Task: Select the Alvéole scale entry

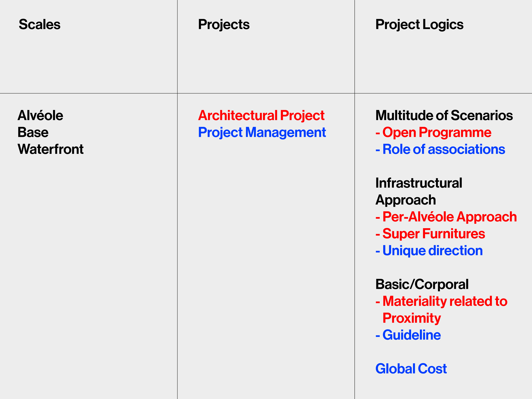Action: tap(40, 115)
